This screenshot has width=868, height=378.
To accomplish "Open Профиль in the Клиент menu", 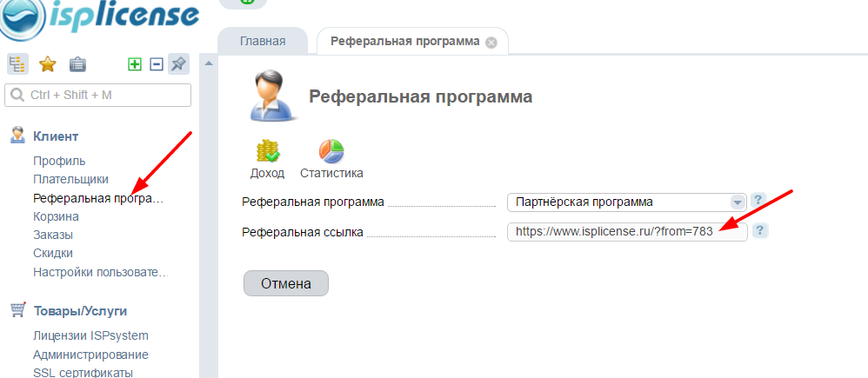I will click(59, 161).
